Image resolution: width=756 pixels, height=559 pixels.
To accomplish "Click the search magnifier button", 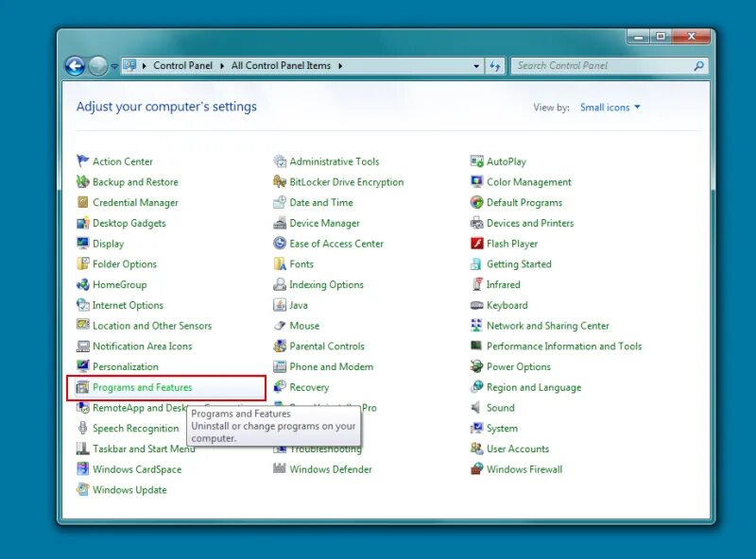I will click(x=698, y=66).
